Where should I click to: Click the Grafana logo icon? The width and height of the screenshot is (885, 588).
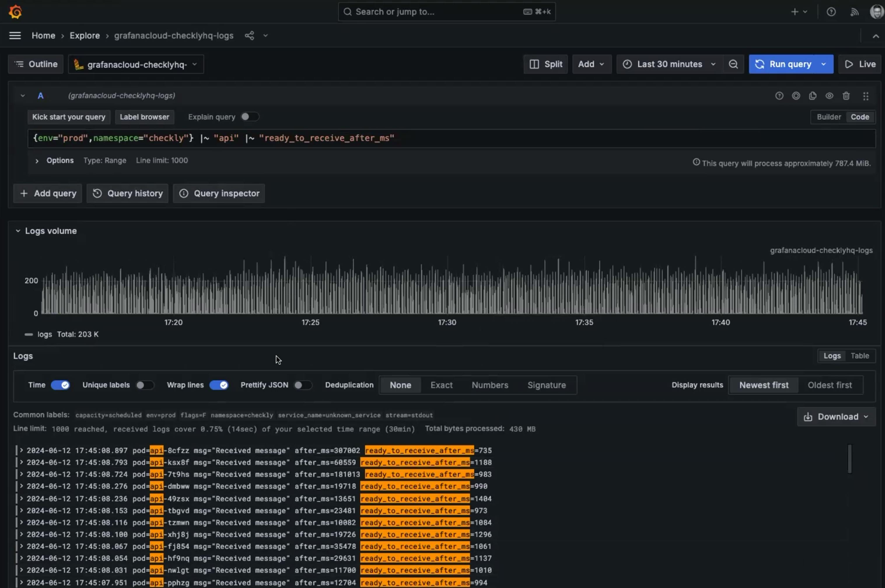pos(15,12)
